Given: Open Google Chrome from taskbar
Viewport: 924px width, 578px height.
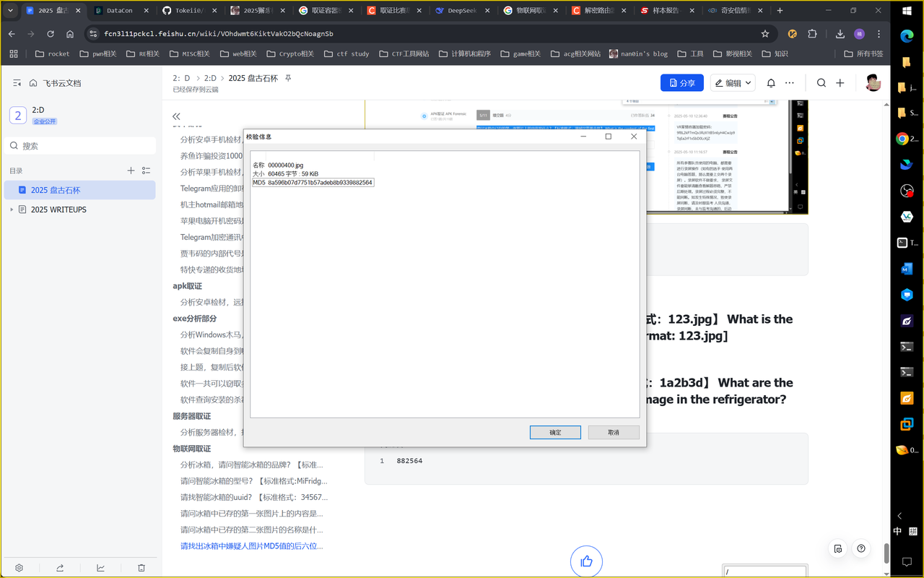Looking at the screenshot, I should 902,139.
